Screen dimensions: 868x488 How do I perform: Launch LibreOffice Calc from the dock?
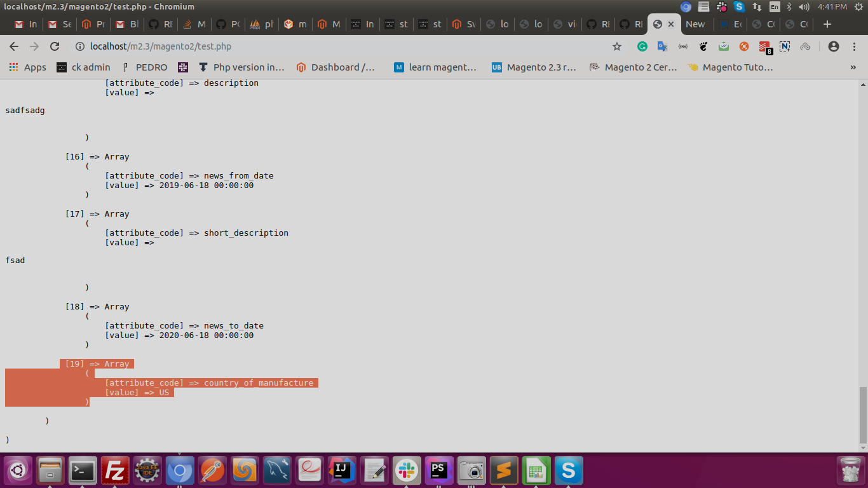(536, 470)
